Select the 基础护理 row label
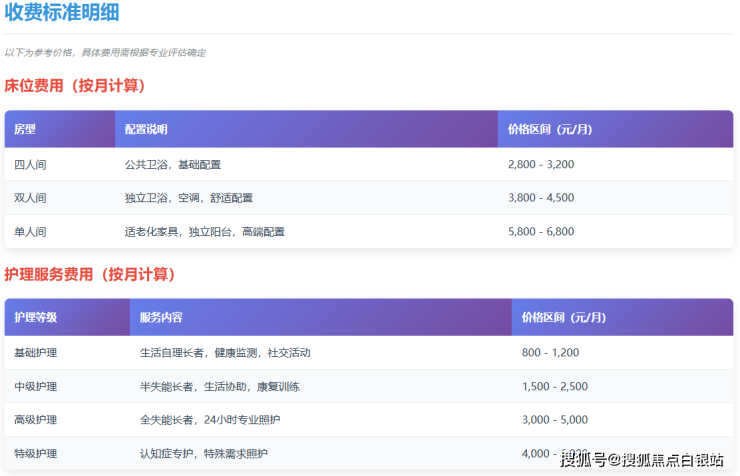 tap(36, 352)
